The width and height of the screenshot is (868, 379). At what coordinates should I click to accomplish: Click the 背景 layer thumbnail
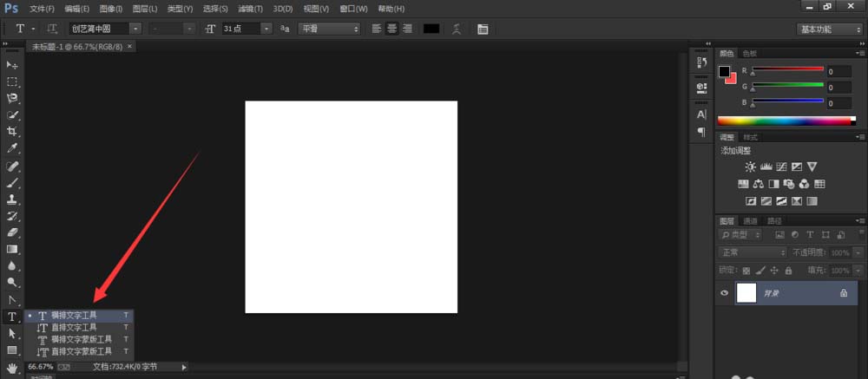[x=746, y=292]
